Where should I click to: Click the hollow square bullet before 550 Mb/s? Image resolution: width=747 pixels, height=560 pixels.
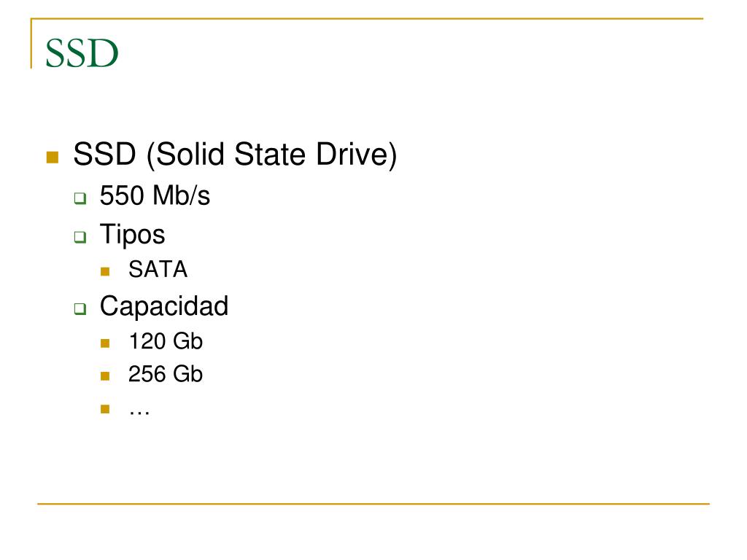click(x=80, y=198)
